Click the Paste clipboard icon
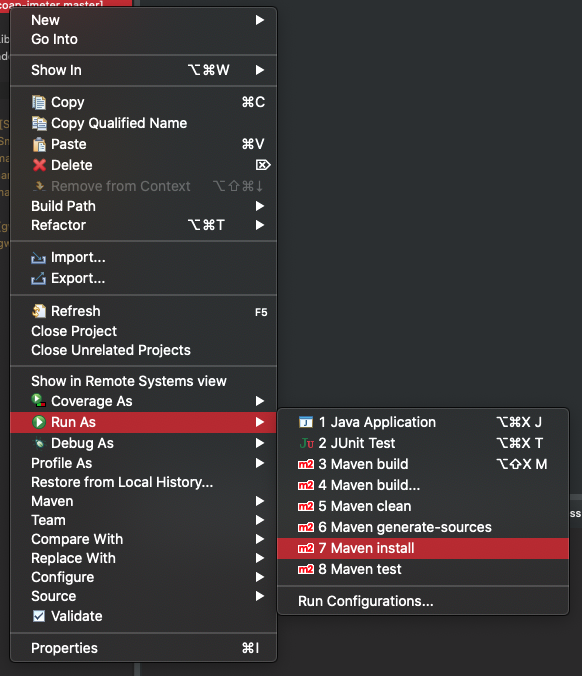The image size is (582, 676). pos(39,144)
